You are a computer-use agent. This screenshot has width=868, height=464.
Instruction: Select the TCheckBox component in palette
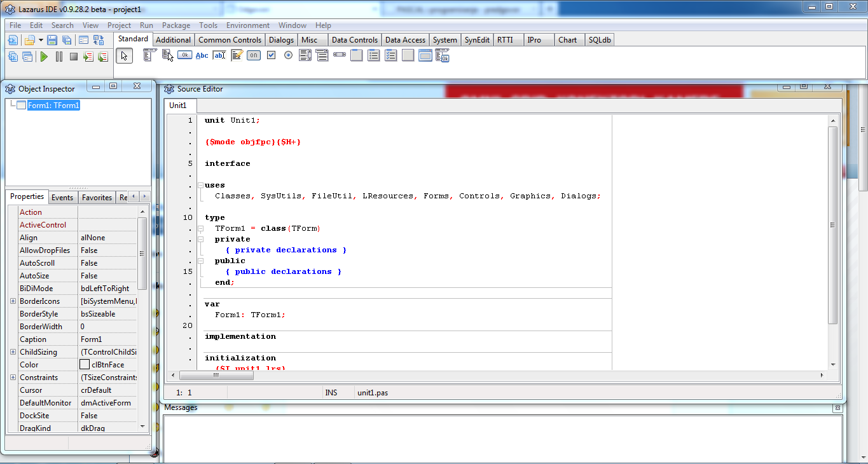pyautogui.click(x=271, y=55)
